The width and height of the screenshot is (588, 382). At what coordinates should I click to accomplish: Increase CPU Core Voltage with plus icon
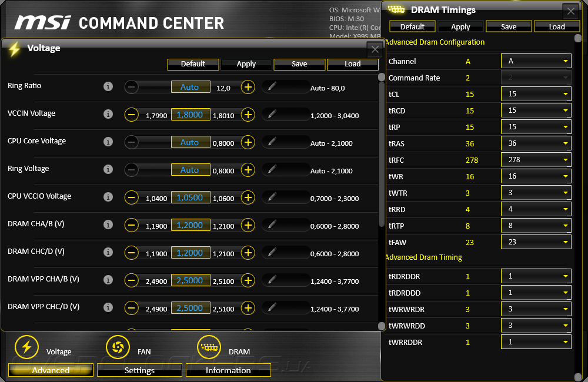(248, 142)
